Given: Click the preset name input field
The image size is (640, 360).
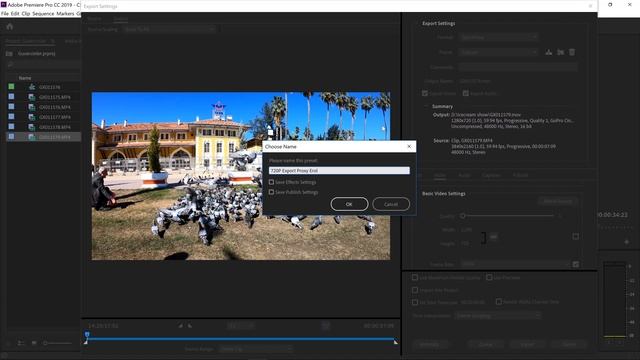Looking at the screenshot, I should click(x=339, y=171).
